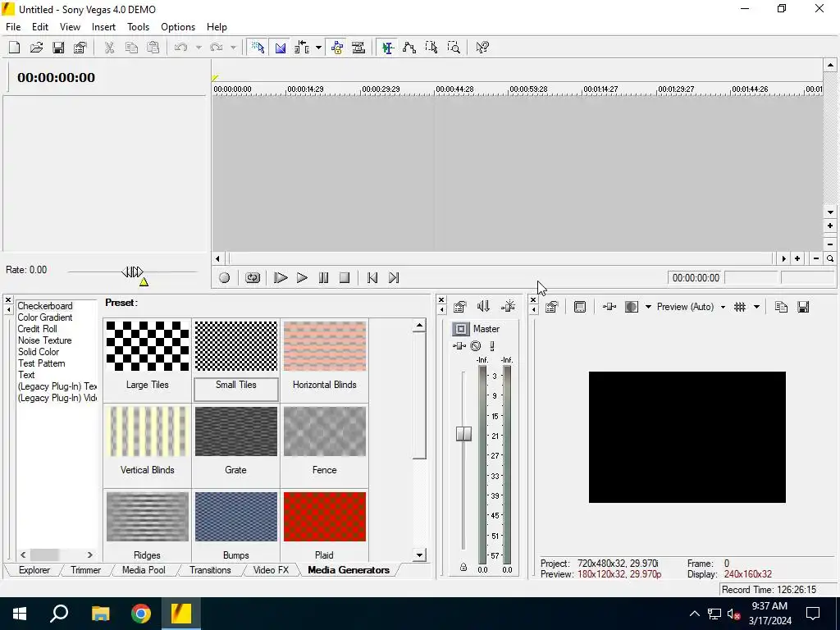Toggle Auto Ripple button
Screen dimensions: 840x630
302,48
